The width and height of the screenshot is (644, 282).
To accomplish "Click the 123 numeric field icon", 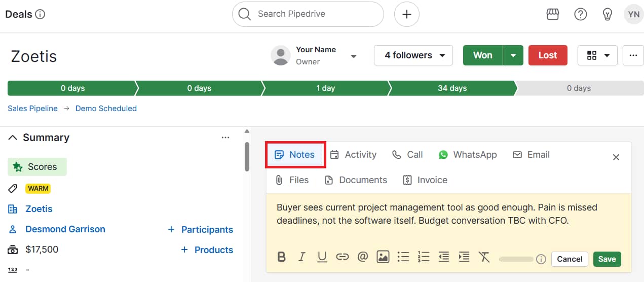I will pos(13,270).
